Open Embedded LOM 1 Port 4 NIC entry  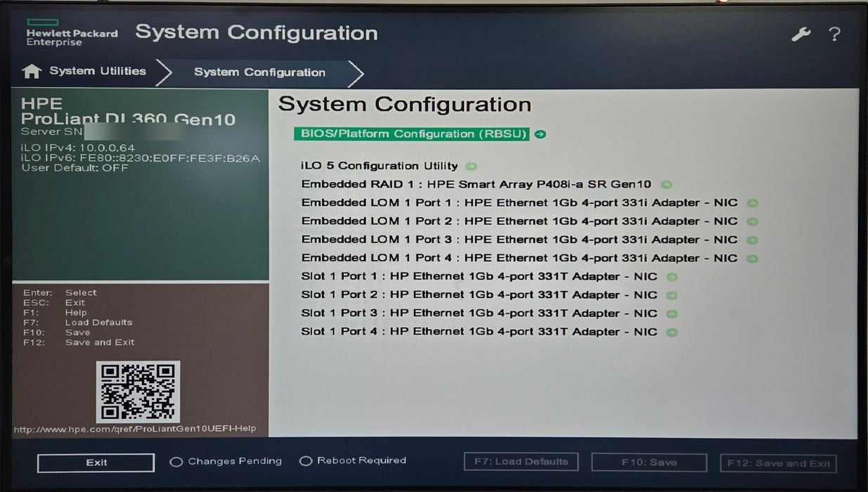(x=519, y=258)
